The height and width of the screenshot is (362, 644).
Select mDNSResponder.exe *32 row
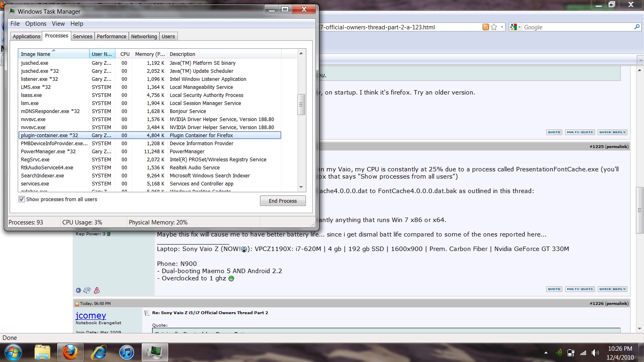click(x=150, y=111)
